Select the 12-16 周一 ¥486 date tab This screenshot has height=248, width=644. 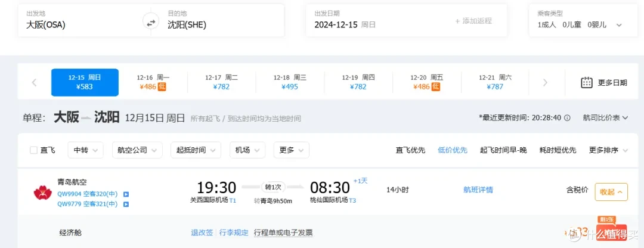153,82
